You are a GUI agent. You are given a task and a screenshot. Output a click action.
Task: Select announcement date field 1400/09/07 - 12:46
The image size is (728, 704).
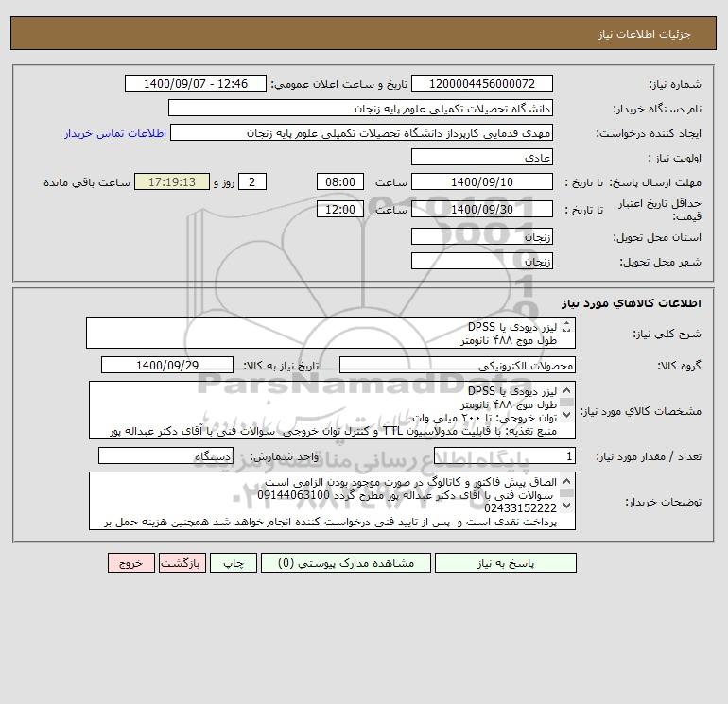tap(196, 83)
